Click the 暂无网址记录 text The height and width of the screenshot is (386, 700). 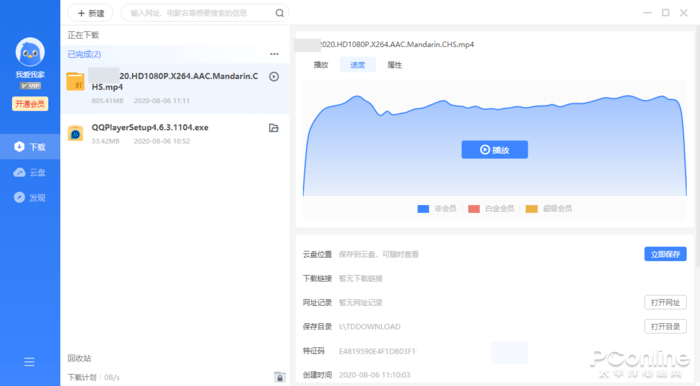point(361,303)
